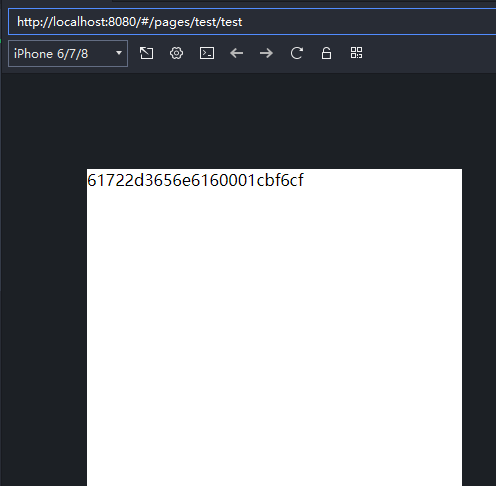The height and width of the screenshot is (486, 496).
Task: Click the device selector's down arrow
Action: pos(119,53)
